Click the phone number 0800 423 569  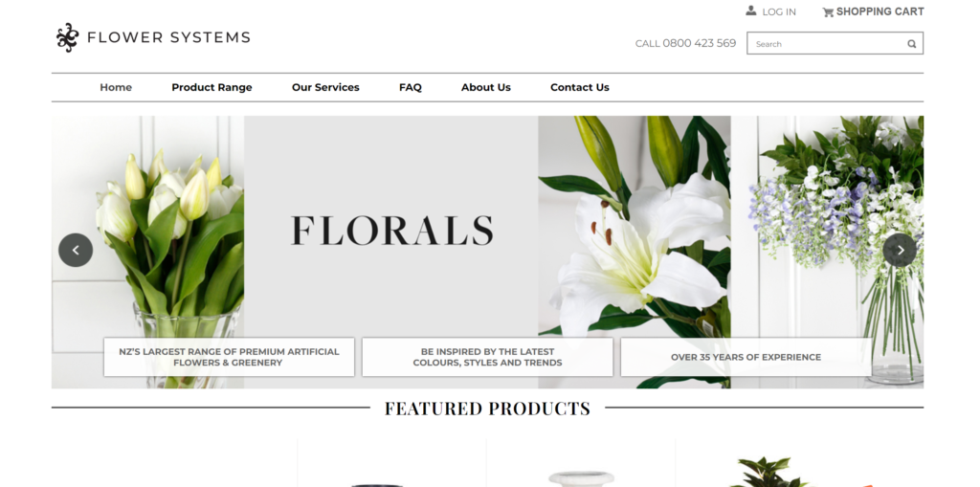pyautogui.click(x=700, y=43)
